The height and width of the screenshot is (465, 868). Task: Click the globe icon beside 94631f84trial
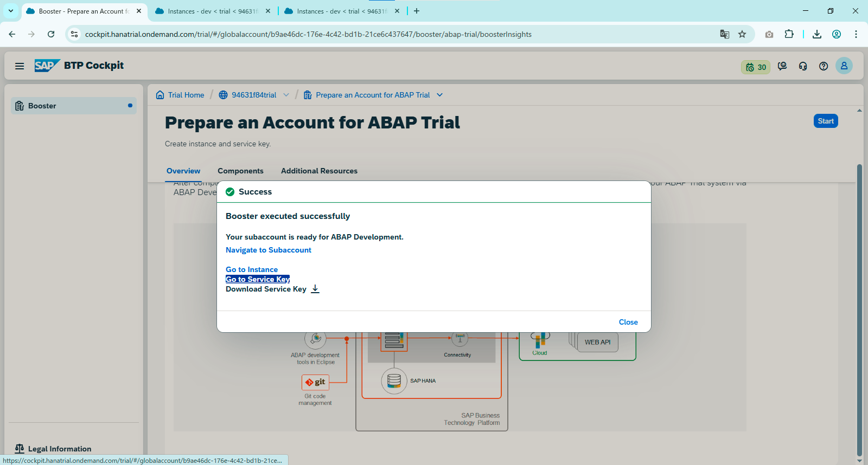[x=223, y=95]
